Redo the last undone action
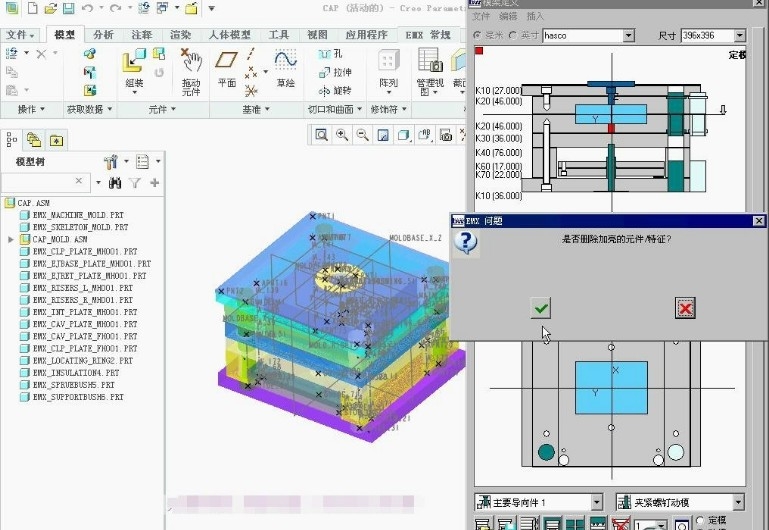The image size is (769, 530). click(116, 8)
